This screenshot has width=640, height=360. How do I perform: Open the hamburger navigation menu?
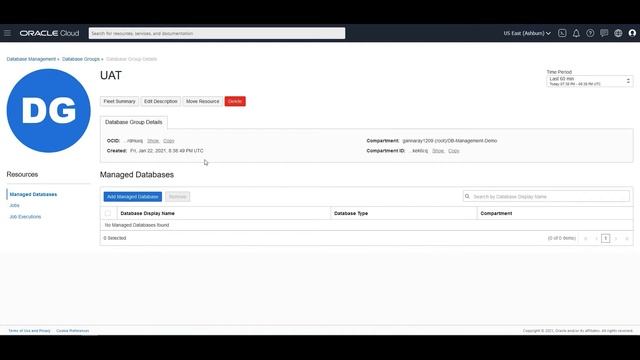pyautogui.click(x=7, y=33)
